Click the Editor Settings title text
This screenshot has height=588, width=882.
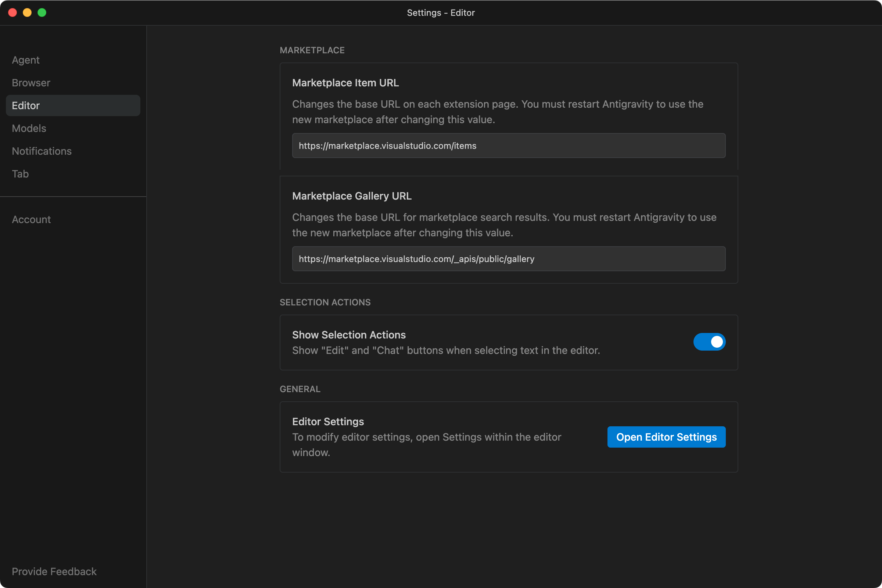328,422
